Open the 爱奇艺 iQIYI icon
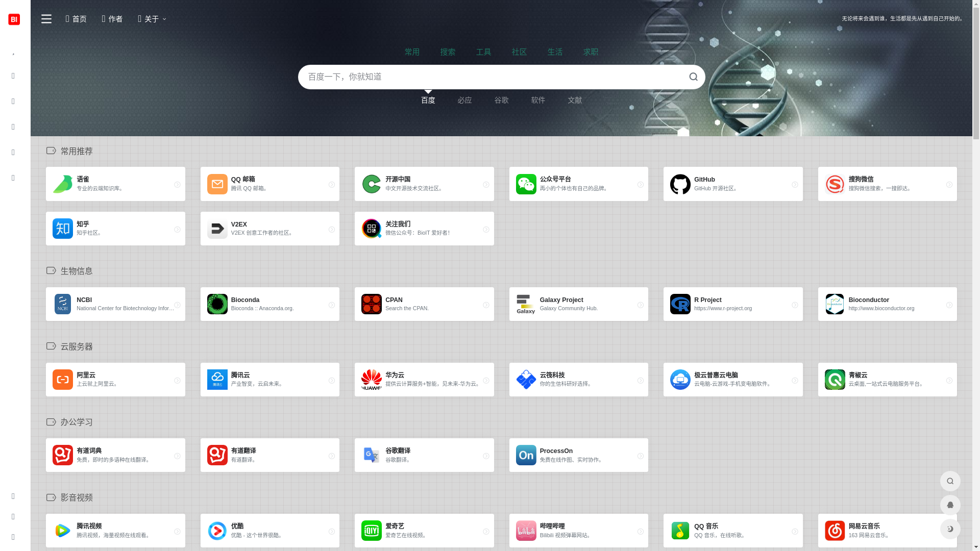Screen dimensions: 980x551 372,531
